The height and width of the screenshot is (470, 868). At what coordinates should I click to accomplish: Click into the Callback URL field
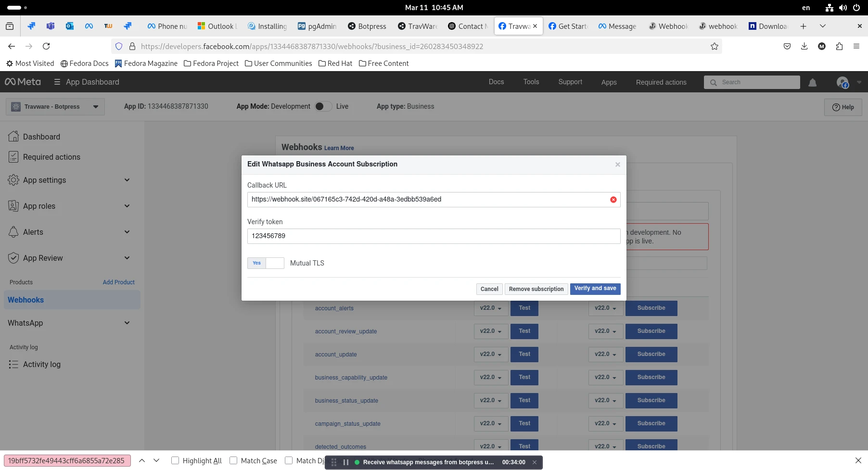click(434, 200)
